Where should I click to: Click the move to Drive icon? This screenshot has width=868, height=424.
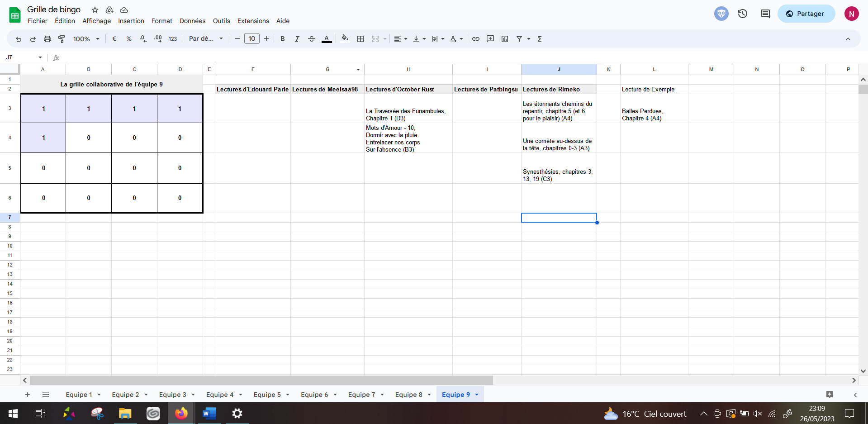tap(109, 10)
